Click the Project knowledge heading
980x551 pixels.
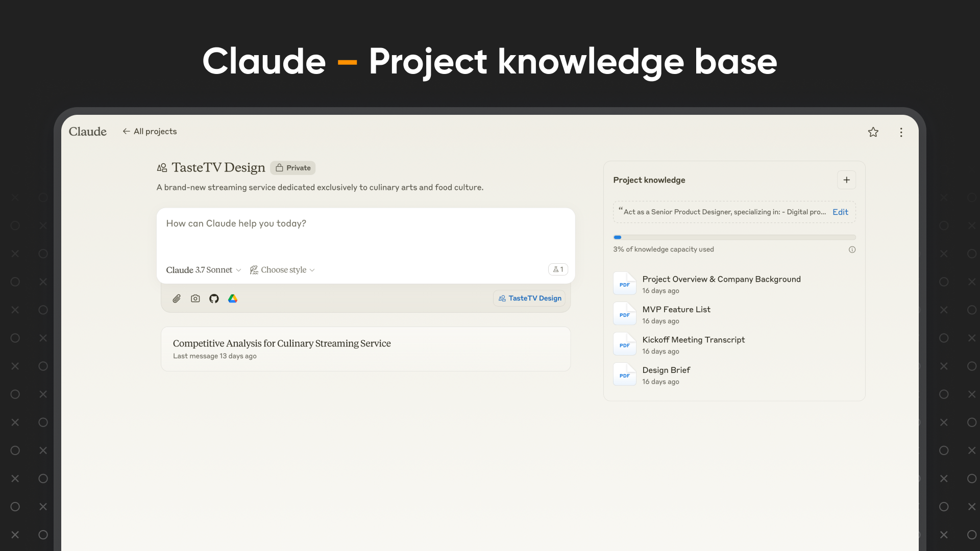pos(649,180)
